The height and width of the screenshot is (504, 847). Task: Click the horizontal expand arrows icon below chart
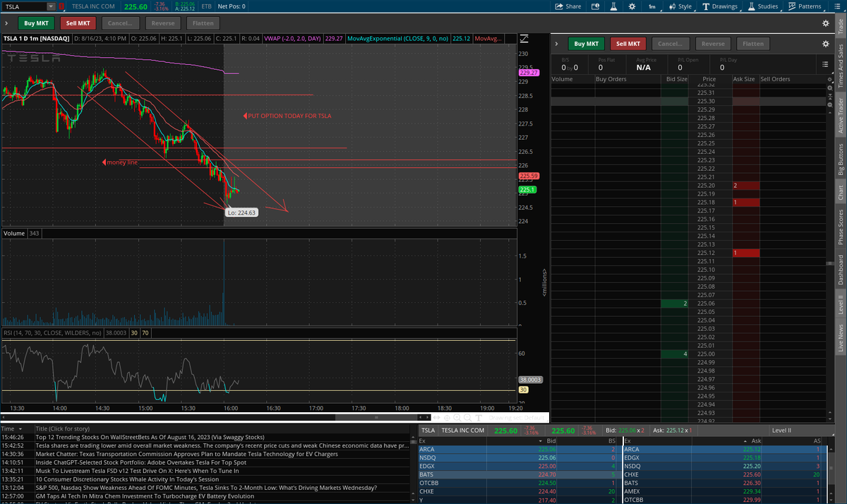438,417
